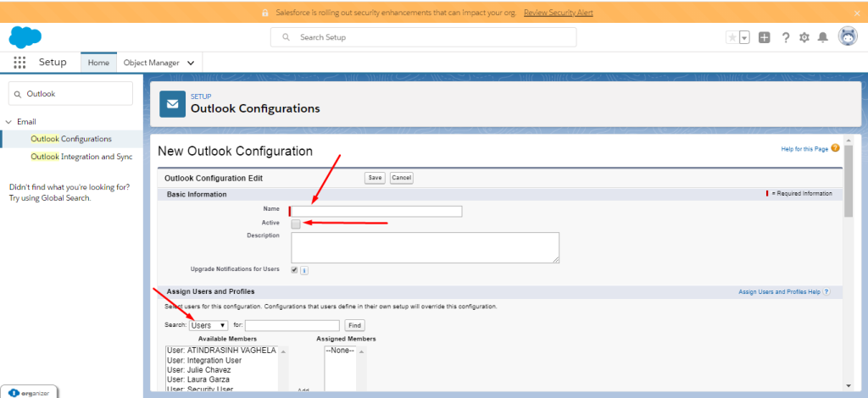Select Outlook Integration and Sync item
Viewport: 868px width, 398px height.
81,157
